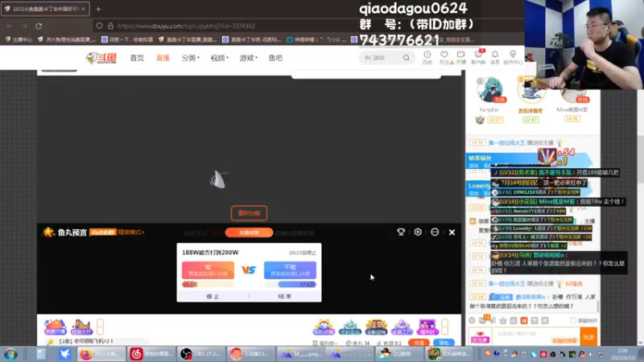The height and width of the screenshot is (362, 644).
Task: Click the blue progress bar under 不能
Action: pos(290,284)
